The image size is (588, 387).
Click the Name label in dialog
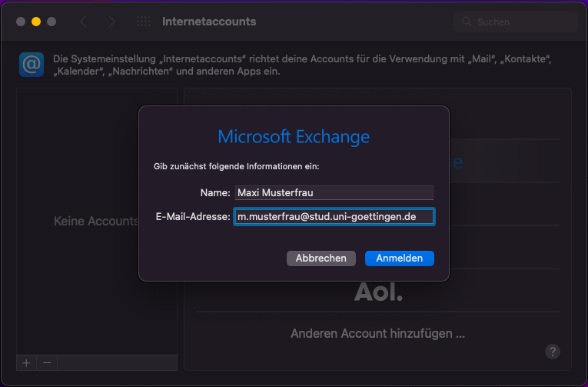(x=215, y=192)
